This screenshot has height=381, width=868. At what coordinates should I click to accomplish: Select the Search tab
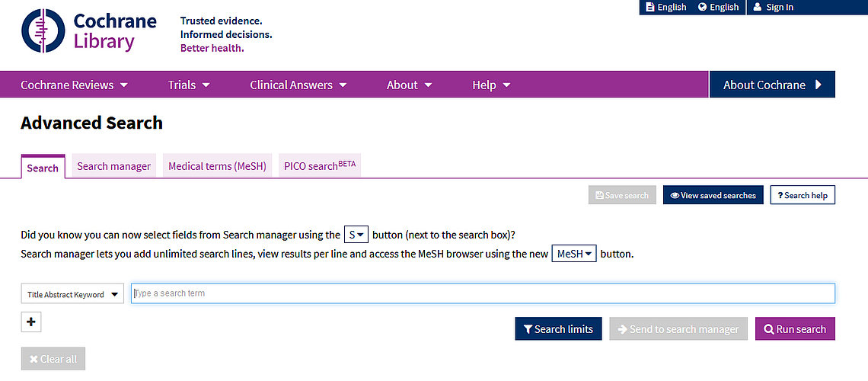(x=43, y=167)
